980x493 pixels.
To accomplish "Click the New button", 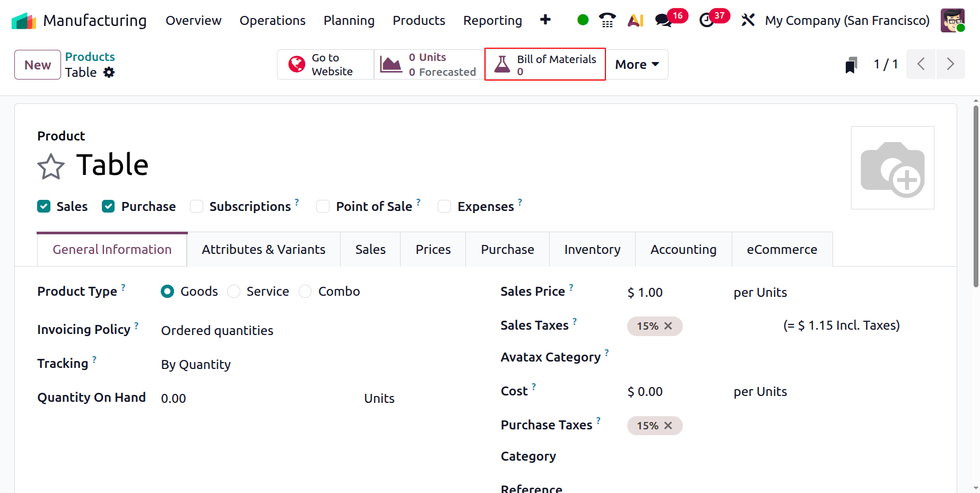I will [38, 65].
